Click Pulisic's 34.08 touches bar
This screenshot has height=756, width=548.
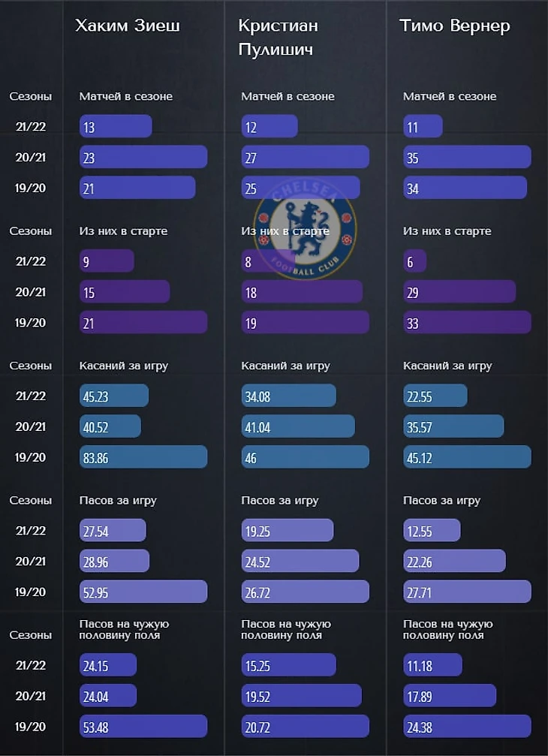click(x=288, y=396)
